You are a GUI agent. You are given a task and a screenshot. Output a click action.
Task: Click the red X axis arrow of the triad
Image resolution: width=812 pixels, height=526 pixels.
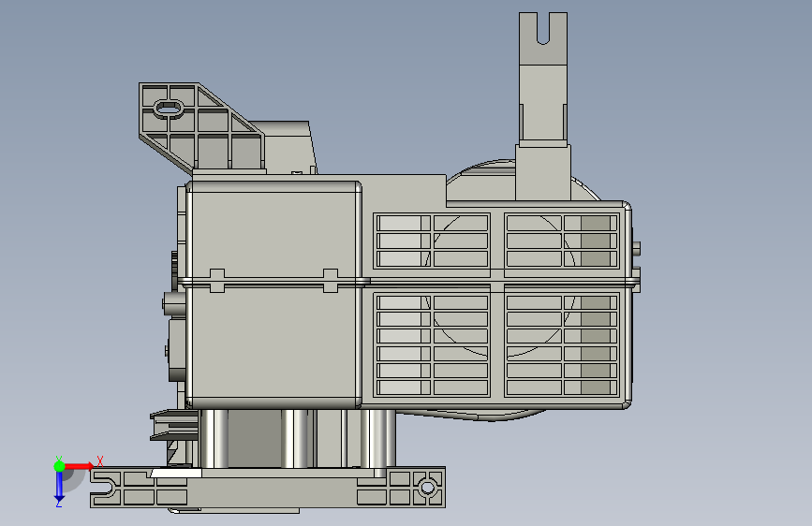80,466
